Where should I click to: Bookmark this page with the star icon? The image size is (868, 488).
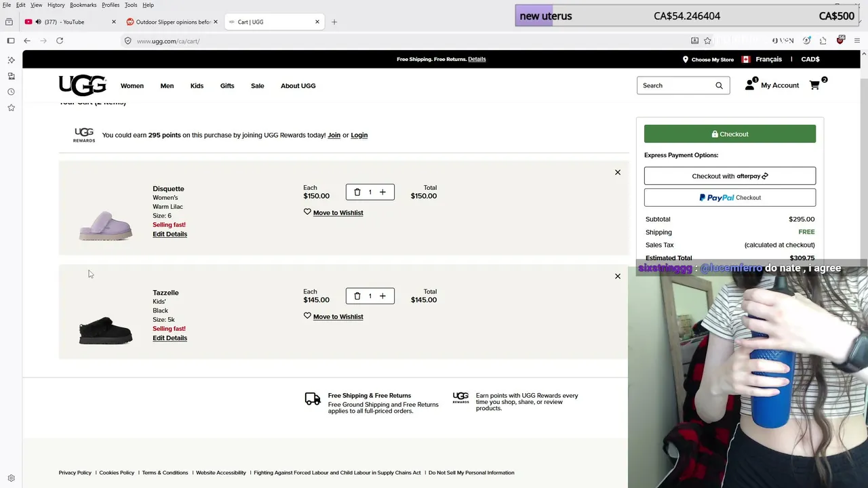(x=707, y=41)
